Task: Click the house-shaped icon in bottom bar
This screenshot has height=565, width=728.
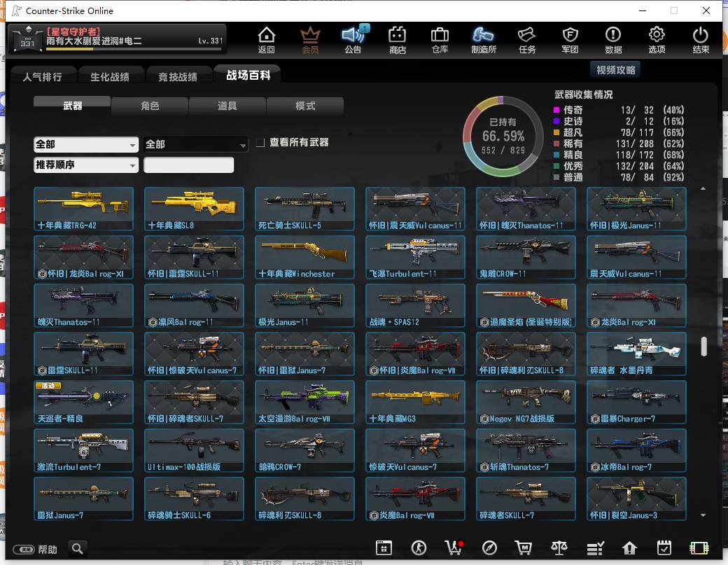Action: coord(629,547)
